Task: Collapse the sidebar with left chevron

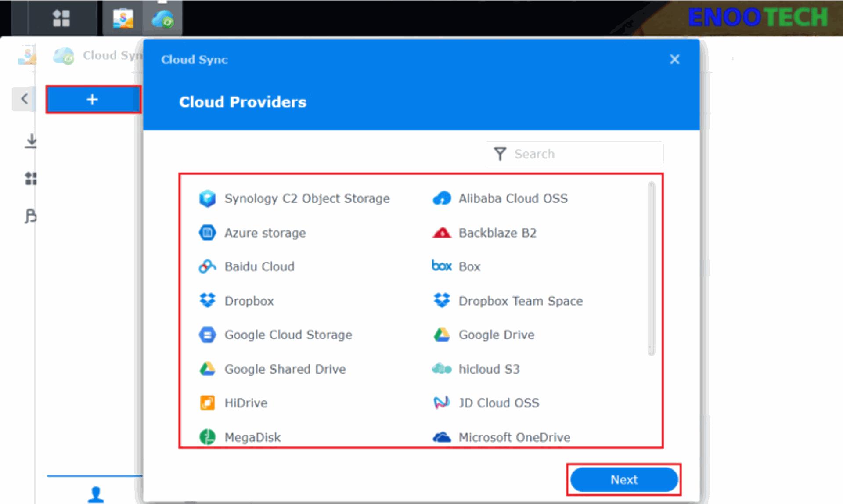Action: click(25, 98)
